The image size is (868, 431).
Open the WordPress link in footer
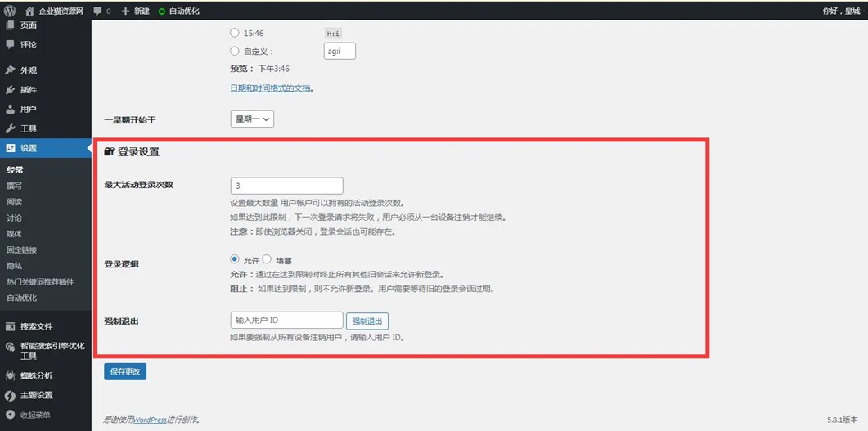[150, 420]
